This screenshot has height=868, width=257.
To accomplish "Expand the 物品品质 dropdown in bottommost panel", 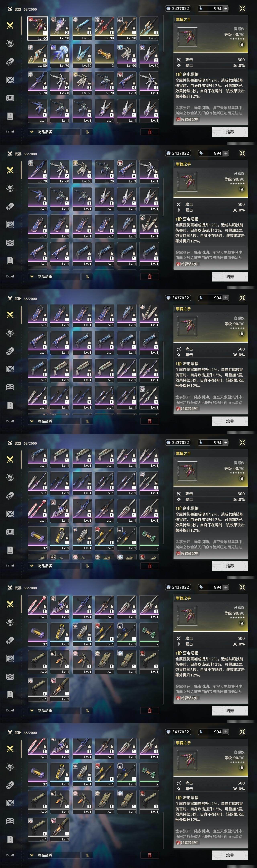I will click(54, 855).
